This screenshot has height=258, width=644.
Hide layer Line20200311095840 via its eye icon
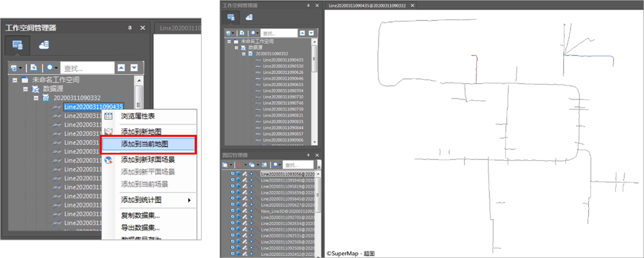(x=233, y=180)
